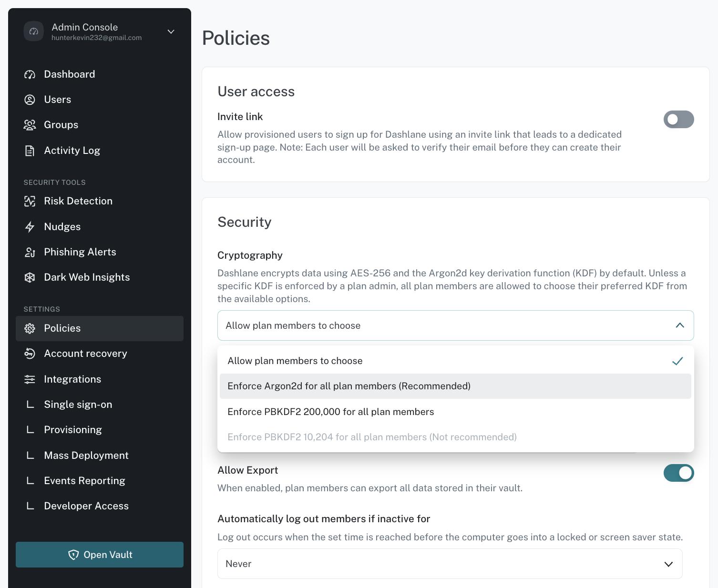Go to the Users section
The width and height of the screenshot is (718, 588).
100,100
